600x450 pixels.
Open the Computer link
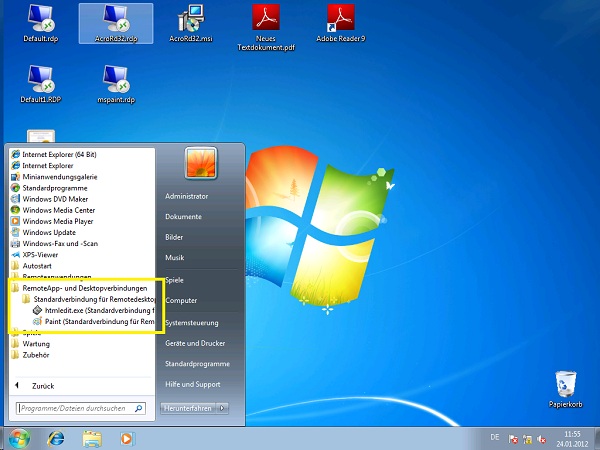point(181,300)
